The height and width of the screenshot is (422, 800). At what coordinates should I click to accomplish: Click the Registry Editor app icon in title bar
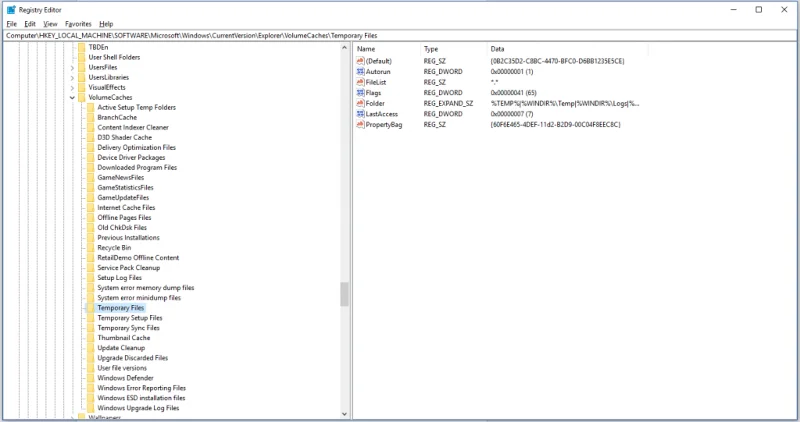pos(11,10)
